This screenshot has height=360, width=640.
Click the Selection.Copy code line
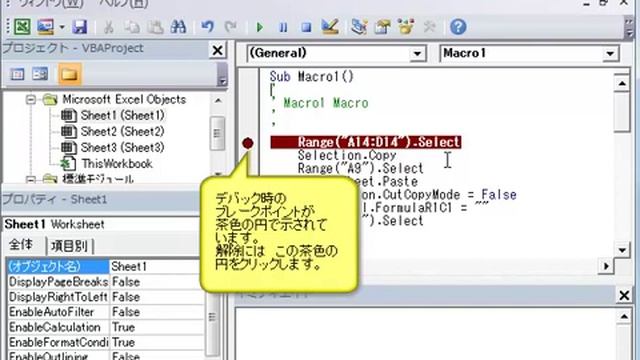pyautogui.click(x=347, y=156)
